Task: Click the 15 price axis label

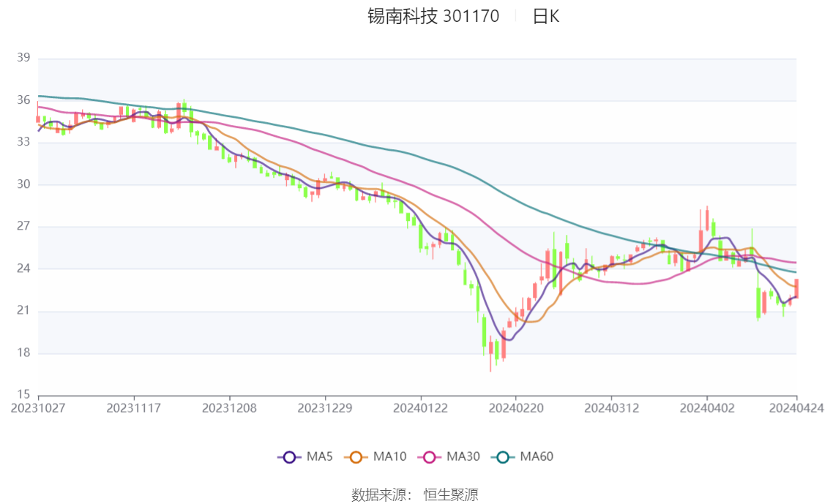Action: click(x=23, y=394)
